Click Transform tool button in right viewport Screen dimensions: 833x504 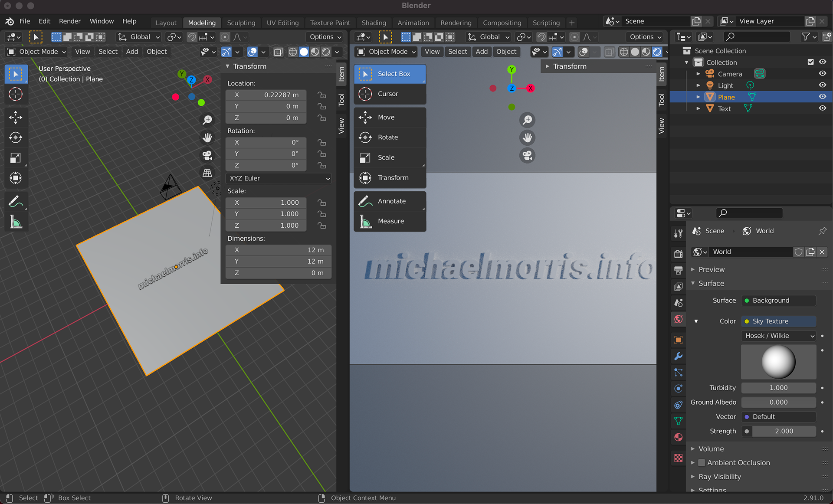[390, 178]
